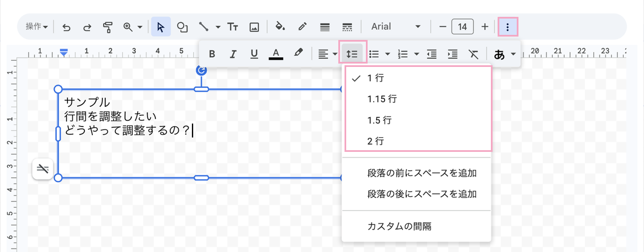Choose 1.15 行 line spacing
The height and width of the screenshot is (252, 644).
417,99
